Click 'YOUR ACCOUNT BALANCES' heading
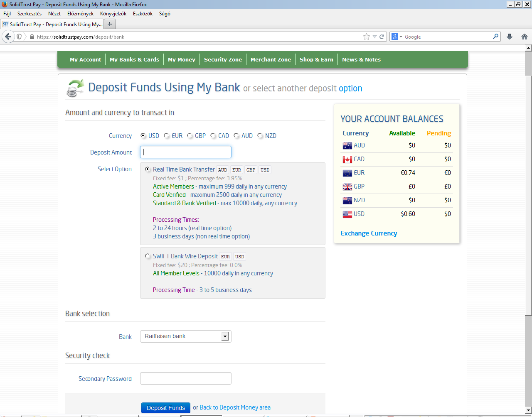This screenshot has width=532, height=417. 392,119
